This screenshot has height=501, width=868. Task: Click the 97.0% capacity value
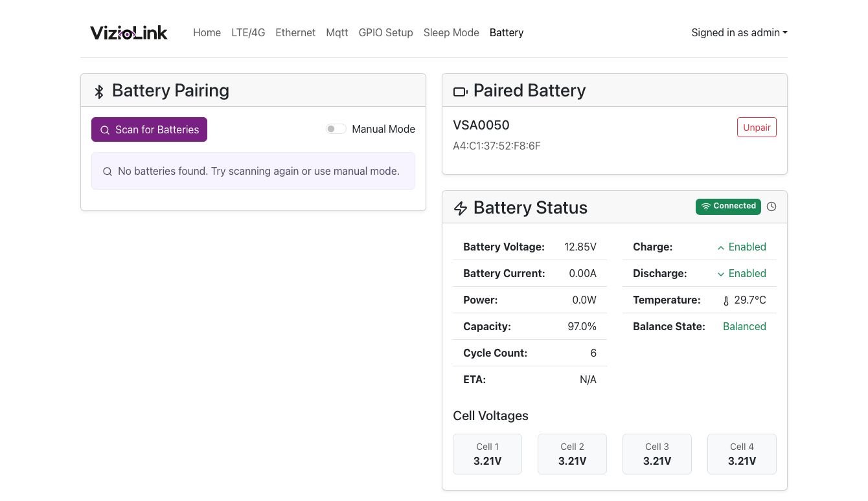[x=582, y=326]
